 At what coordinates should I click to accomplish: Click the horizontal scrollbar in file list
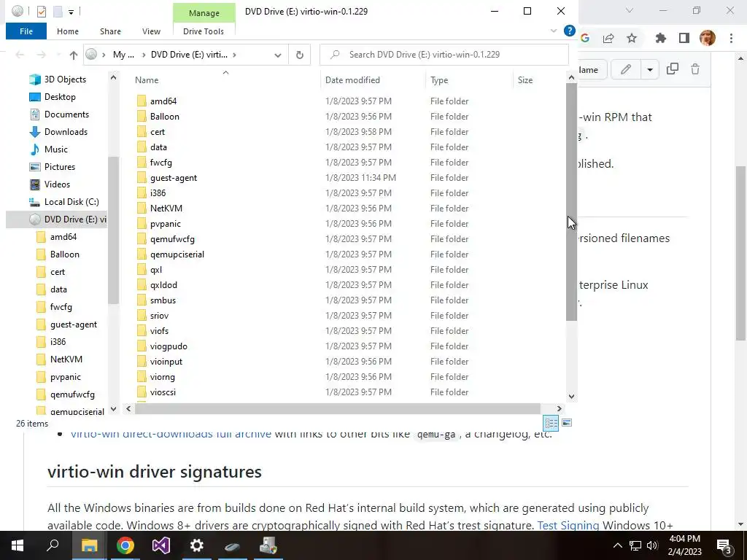[x=338, y=408]
